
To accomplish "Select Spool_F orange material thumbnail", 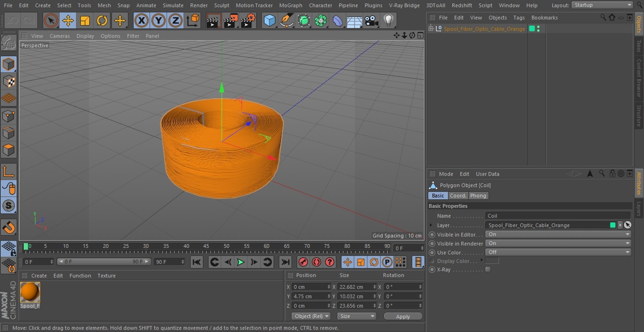I will click(30, 292).
